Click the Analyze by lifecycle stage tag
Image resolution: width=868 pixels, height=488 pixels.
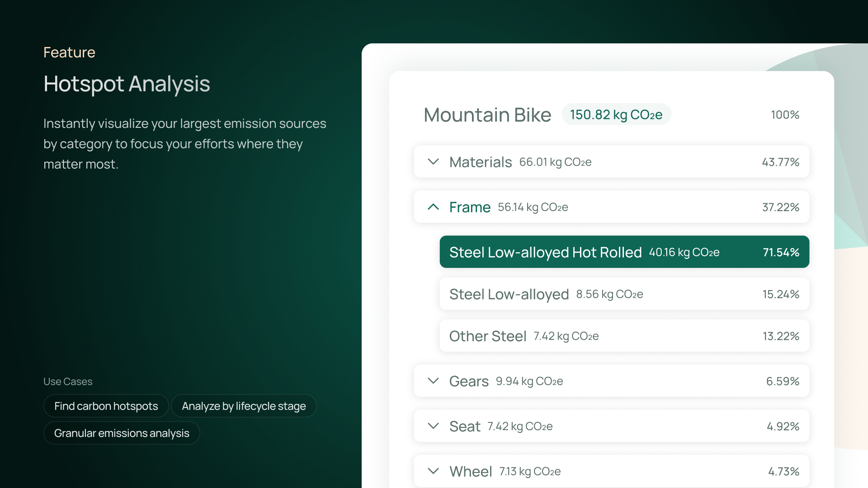click(244, 406)
